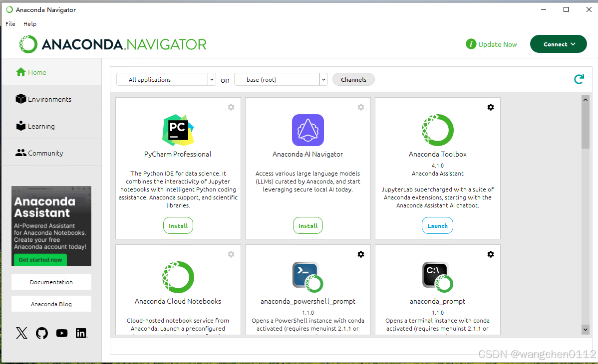Viewport: 598px width, 364px height.
Task: Click the Anaconda Assistant subtitle under Toolbox
Action: [x=437, y=174]
